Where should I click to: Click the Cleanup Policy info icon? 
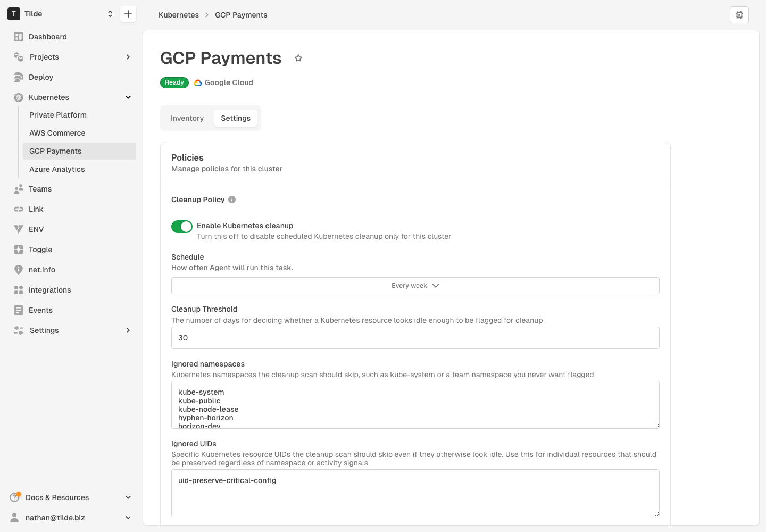[x=232, y=199]
